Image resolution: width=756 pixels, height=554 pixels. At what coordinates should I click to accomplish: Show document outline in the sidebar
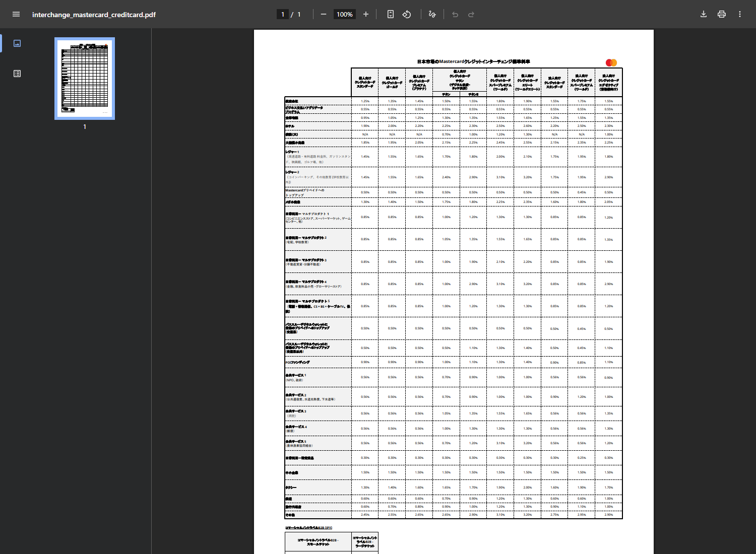[x=17, y=74]
